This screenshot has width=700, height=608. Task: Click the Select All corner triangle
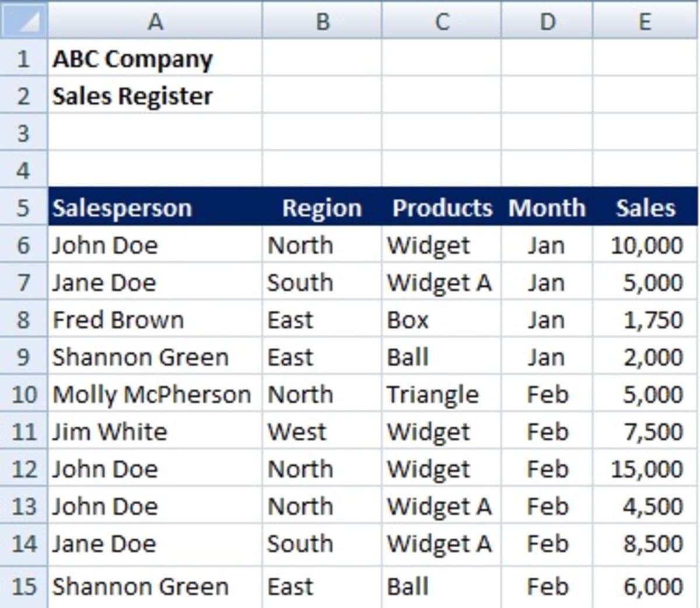coord(23,20)
